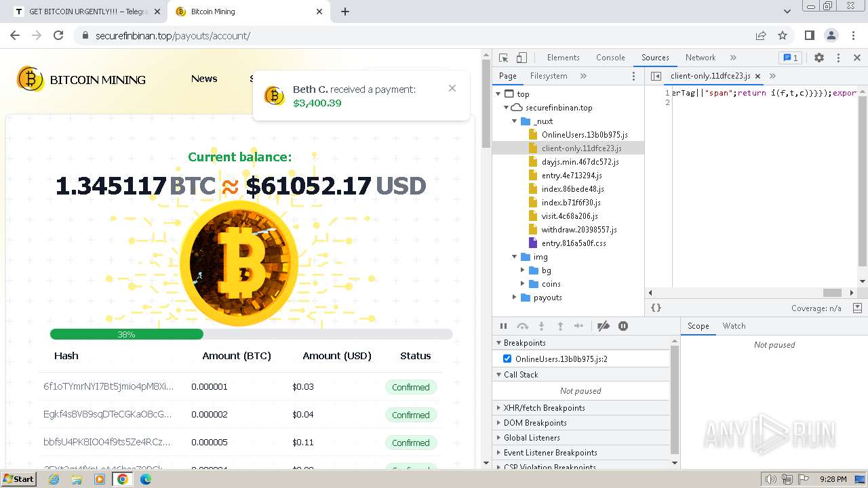The image size is (868, 488).
Task: Expand the coins folder
Action: click(523, 284)
